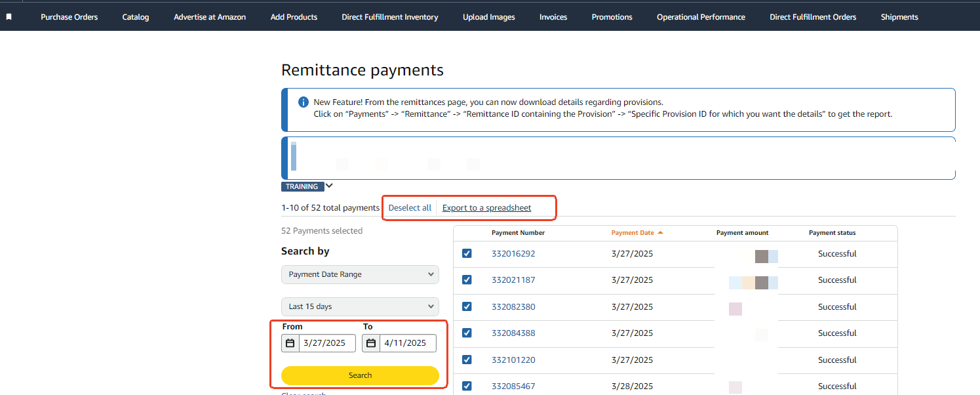Click Export to a spreadsheet link

click(x=486, y=207)
